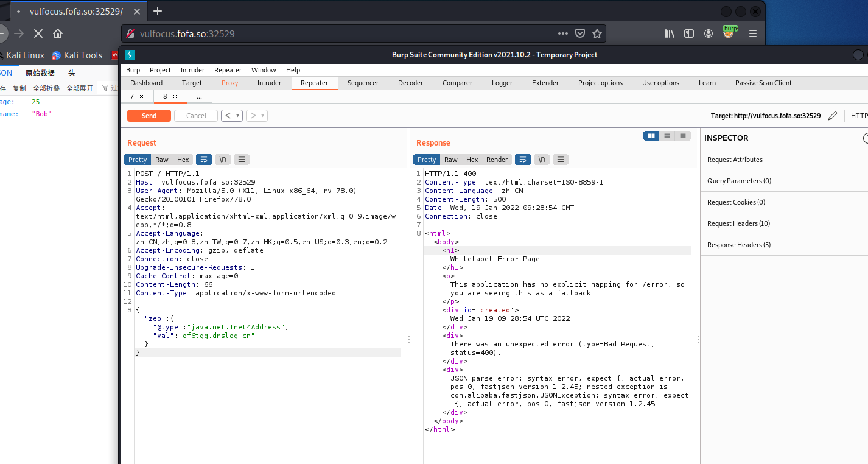Screen dimensions: 868x464
Task: Click Firefox home button
Action: click(58, 33)
